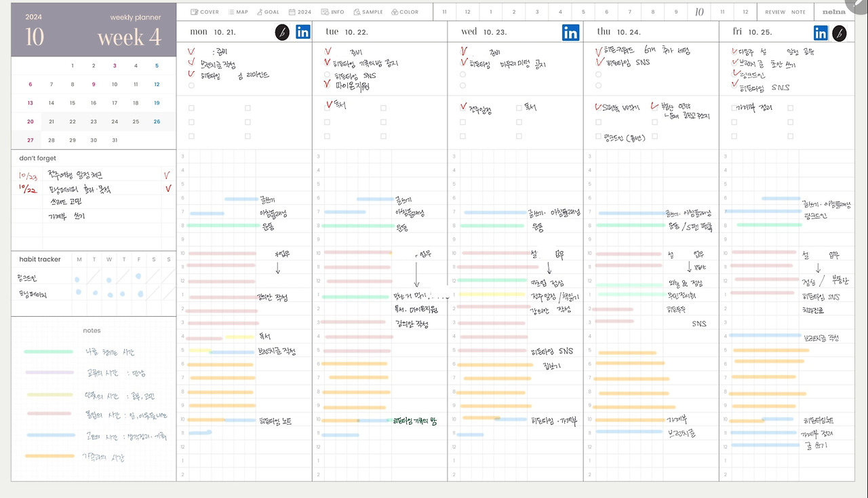Click Friday's black brunch pen icon

(840, 33)
